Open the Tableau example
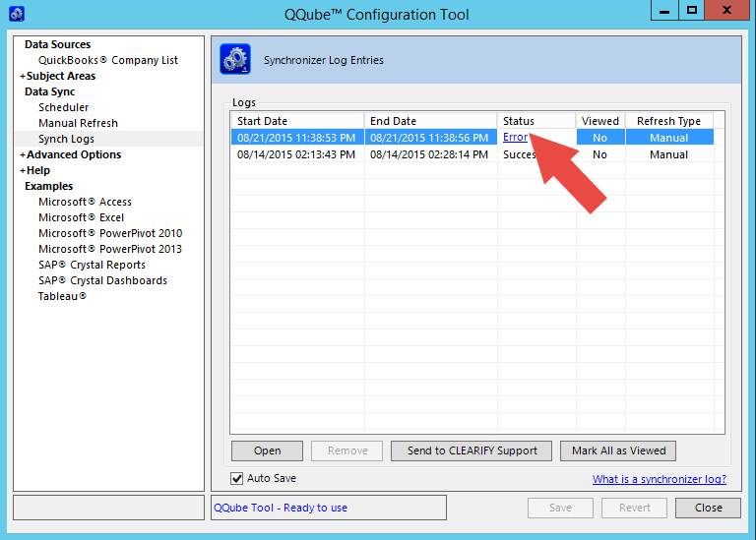Viewport: 756px width, 540px height. pyautogui.click(x=62, y=296)
